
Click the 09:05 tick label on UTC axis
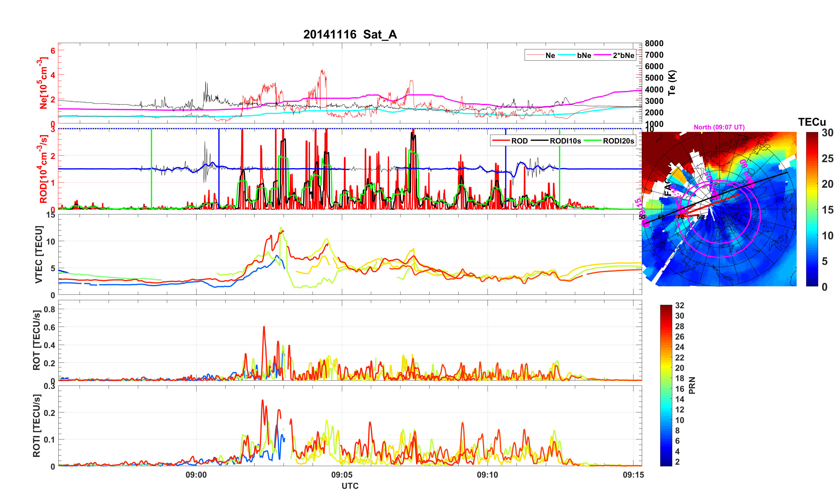pos(342,474)
